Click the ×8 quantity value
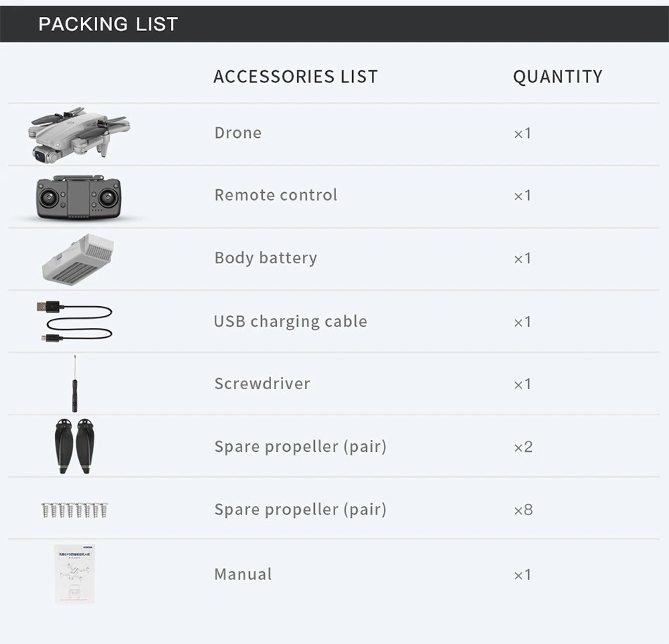 [523, 510]
